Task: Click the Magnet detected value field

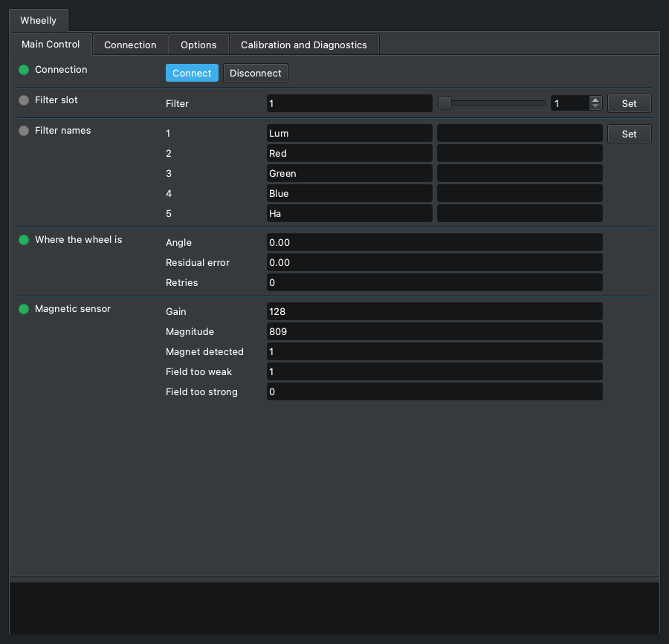Action: click(x=435, y=351)
